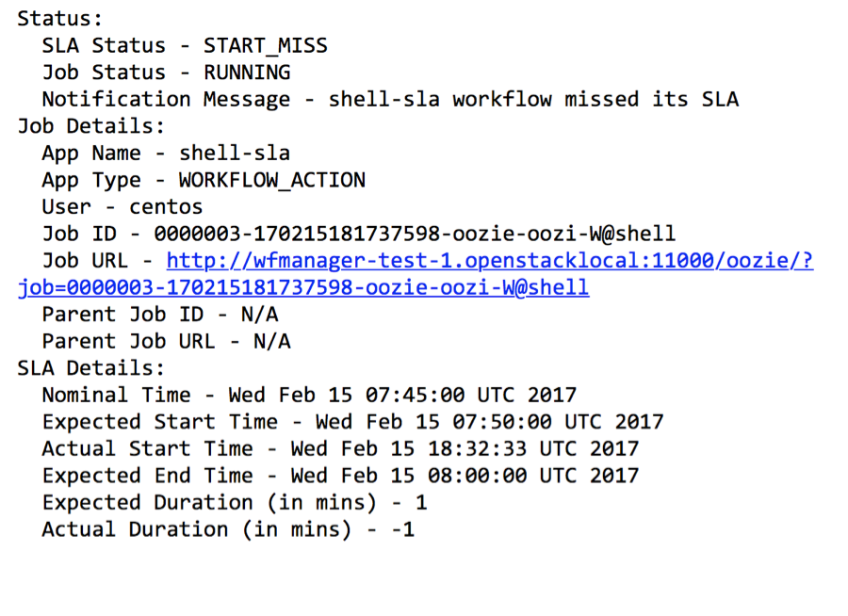Click the Expected End Time 08:00:00 line
Screen dimensions: 848x616
tap(340, 476)
